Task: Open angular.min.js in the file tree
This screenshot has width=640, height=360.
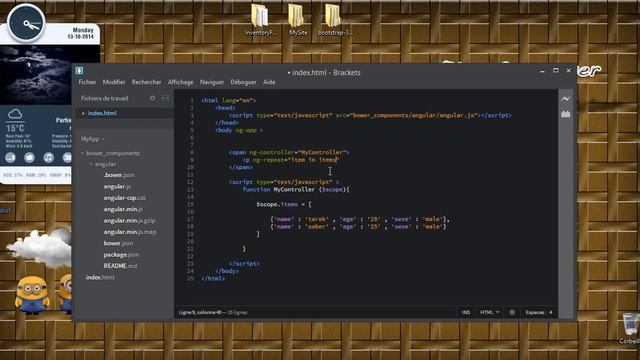Action: pyautogui.click(x=123, y=209)
